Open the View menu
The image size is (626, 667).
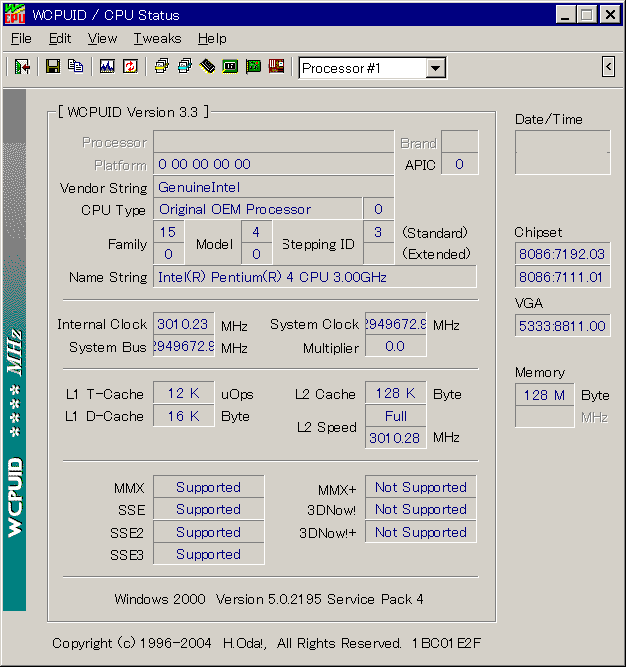pos(102,39)
